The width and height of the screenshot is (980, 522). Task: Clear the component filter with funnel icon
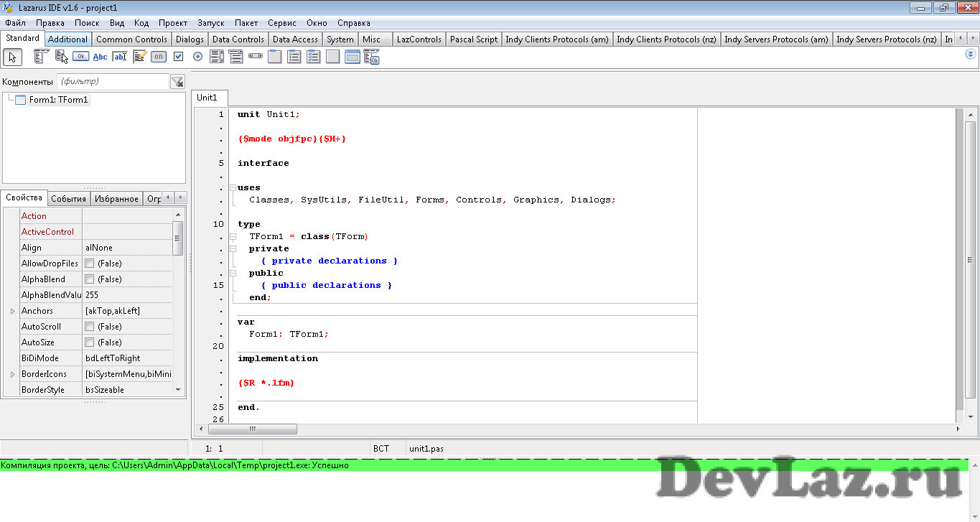[177, 82]
